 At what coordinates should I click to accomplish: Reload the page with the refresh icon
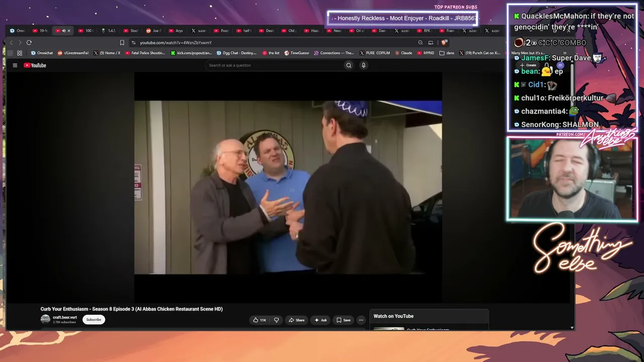coord(29,43)
